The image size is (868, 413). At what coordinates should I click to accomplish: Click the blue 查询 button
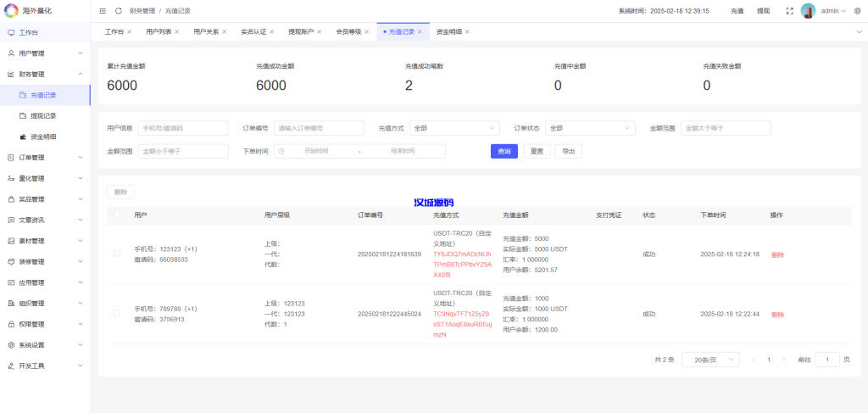[504, 151]
